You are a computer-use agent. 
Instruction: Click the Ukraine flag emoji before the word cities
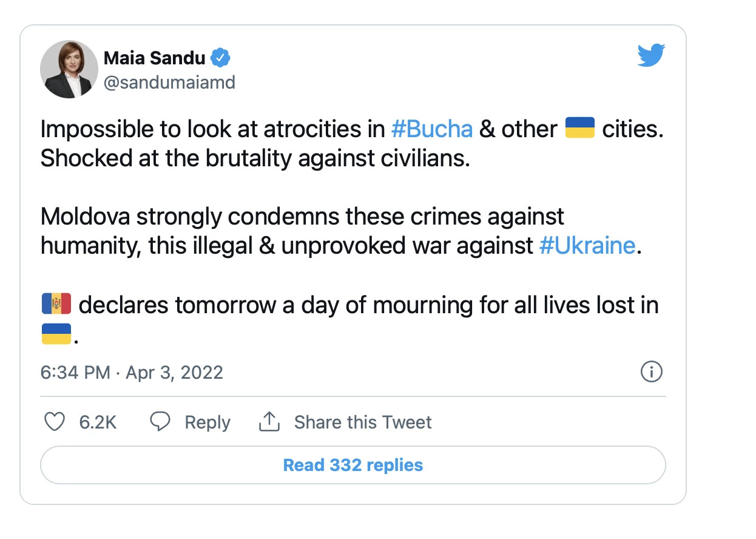coord(579,128)
